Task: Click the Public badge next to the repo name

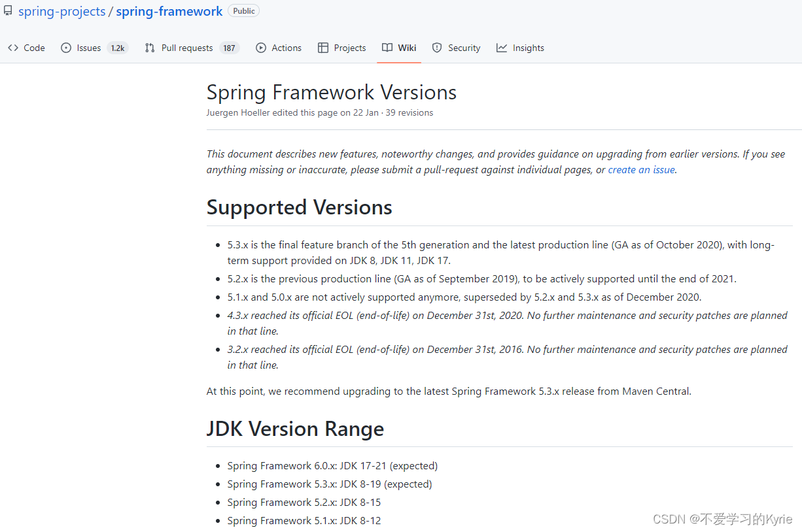Action: [x=243, y=10]
